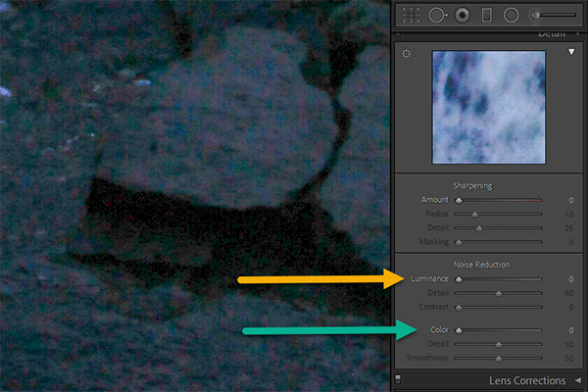Activate the Red Eye Correction tool
588x392 pixels.
tap(462, 15)
